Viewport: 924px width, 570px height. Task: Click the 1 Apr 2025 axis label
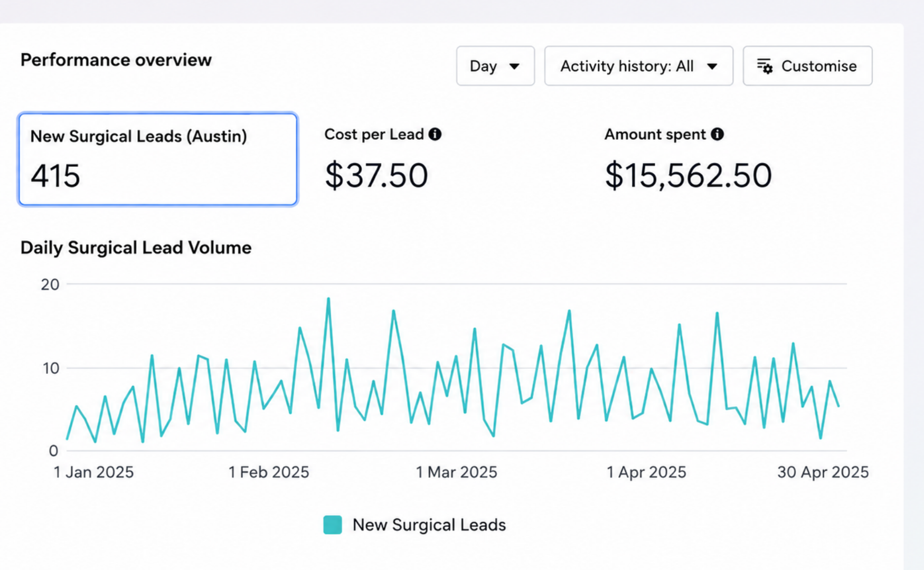point(646,472)
